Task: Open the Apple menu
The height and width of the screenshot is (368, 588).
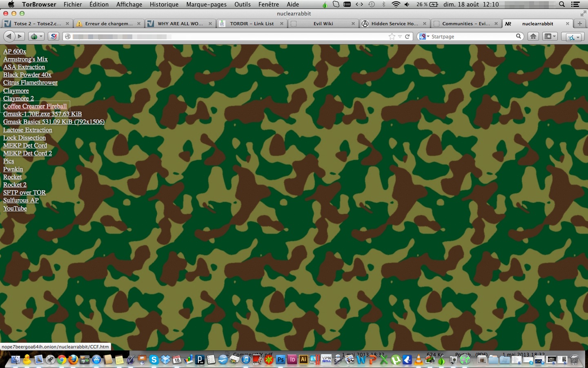Action: (x=11, y=4)
